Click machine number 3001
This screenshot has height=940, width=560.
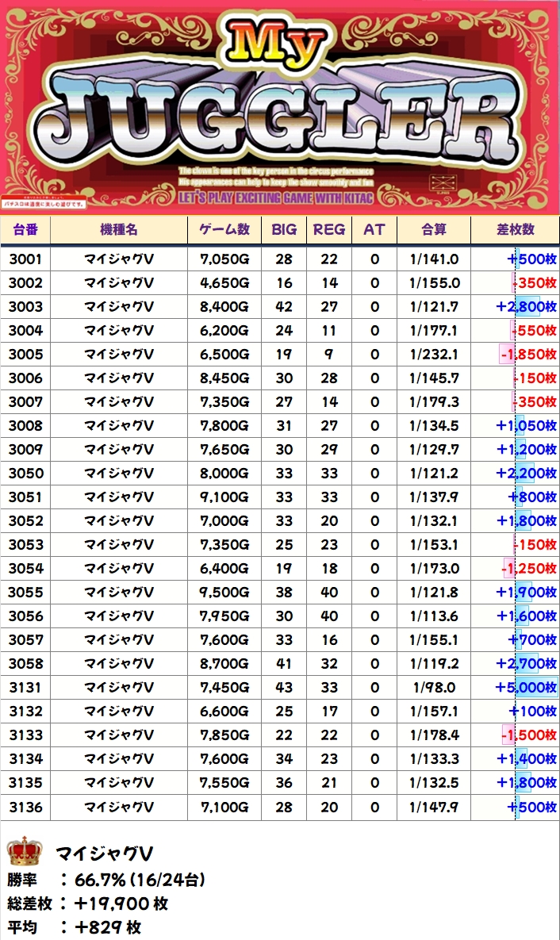tap(26, 259)
